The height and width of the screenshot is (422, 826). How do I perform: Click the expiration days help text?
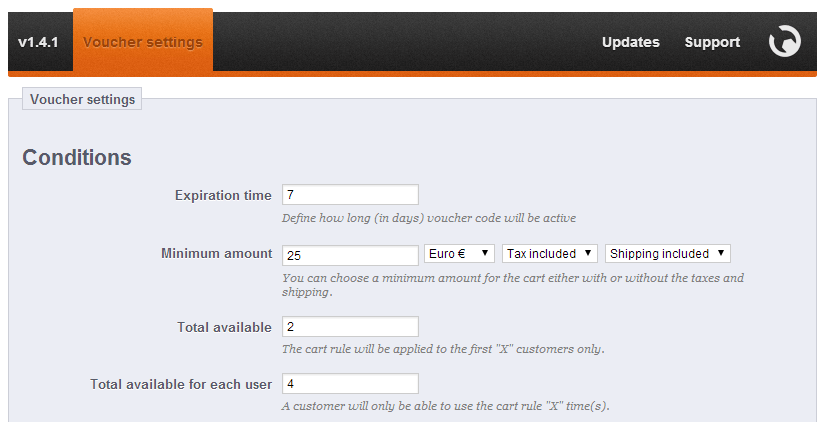(x=428, y=218)
